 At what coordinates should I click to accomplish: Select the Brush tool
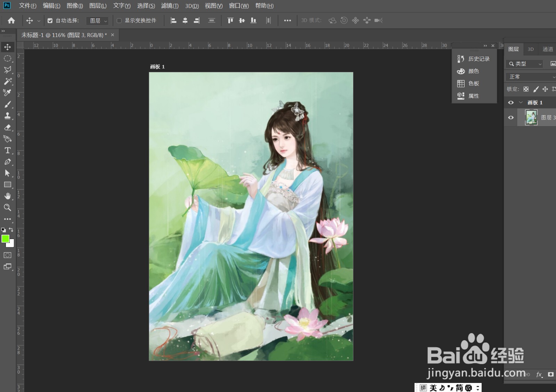pos(7,104)
